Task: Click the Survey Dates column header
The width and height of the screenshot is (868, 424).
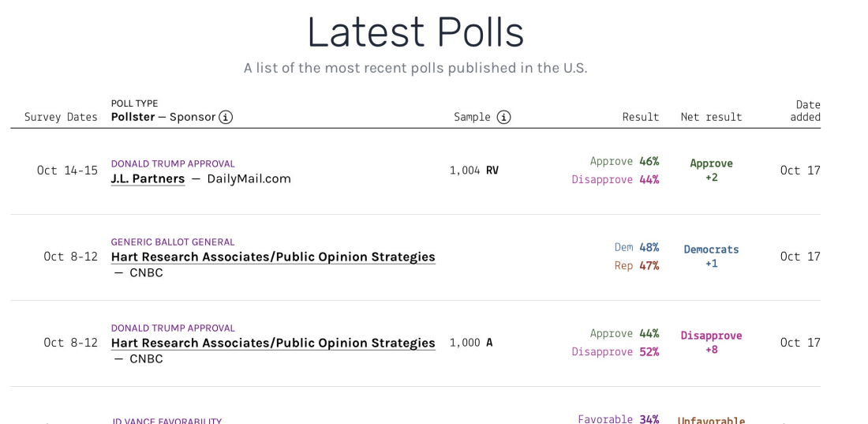Action: (x=61, y=117)
